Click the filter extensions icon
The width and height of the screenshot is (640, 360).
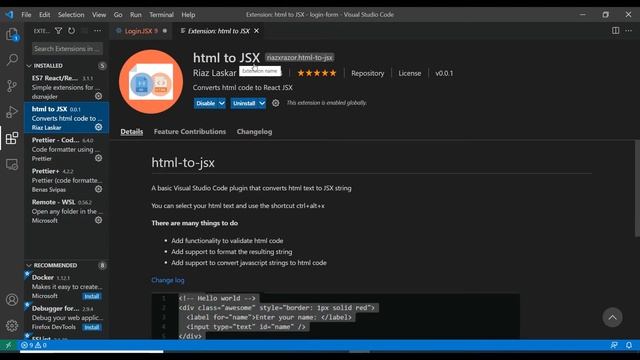(x=58, y=31)
